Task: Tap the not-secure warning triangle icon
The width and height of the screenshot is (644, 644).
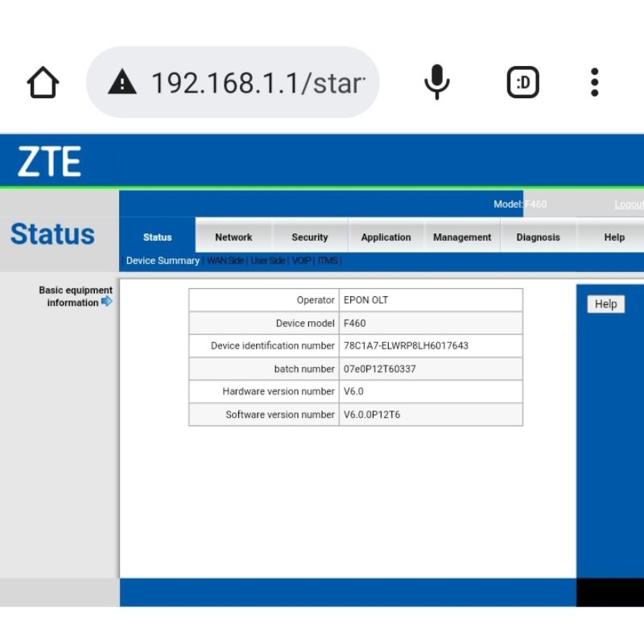Action: click(x=122, y=82)
